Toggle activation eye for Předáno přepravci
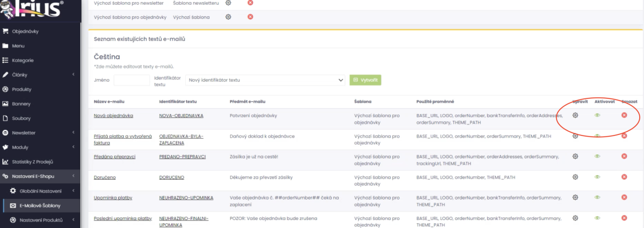 tap(597, 156)
